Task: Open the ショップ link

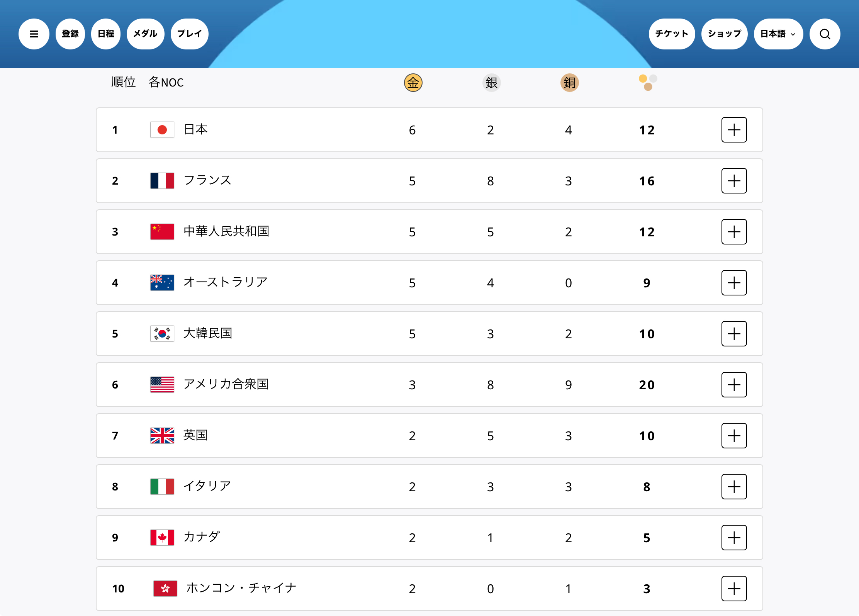Action: coord(724,34)
